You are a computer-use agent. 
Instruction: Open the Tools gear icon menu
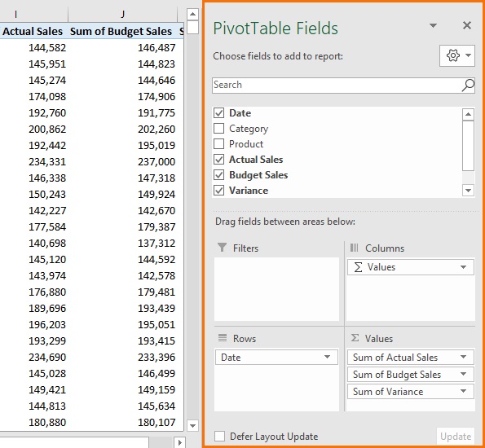(456, 55)
